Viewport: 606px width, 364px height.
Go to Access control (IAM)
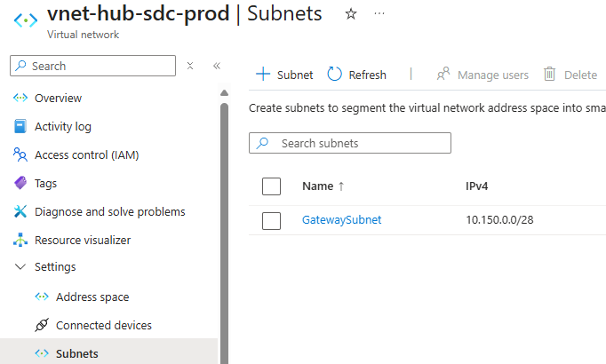point(86,154)
